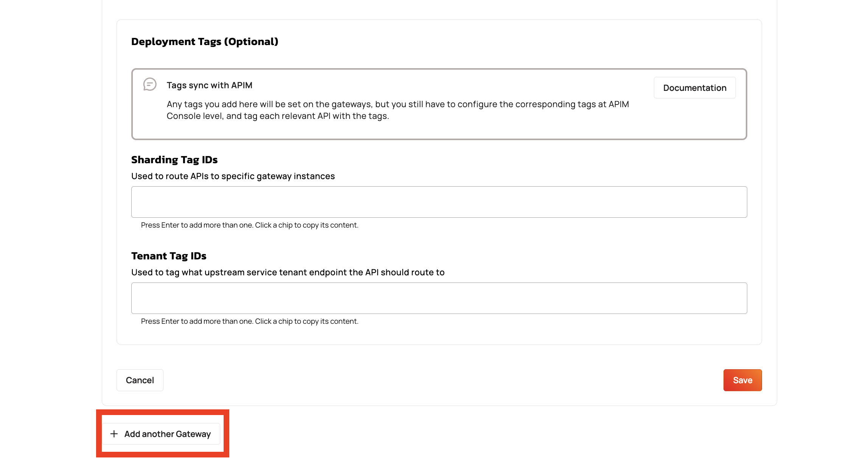Click the Sharding Tag IDs heading
868x462 pixels.
pos(174,160)
